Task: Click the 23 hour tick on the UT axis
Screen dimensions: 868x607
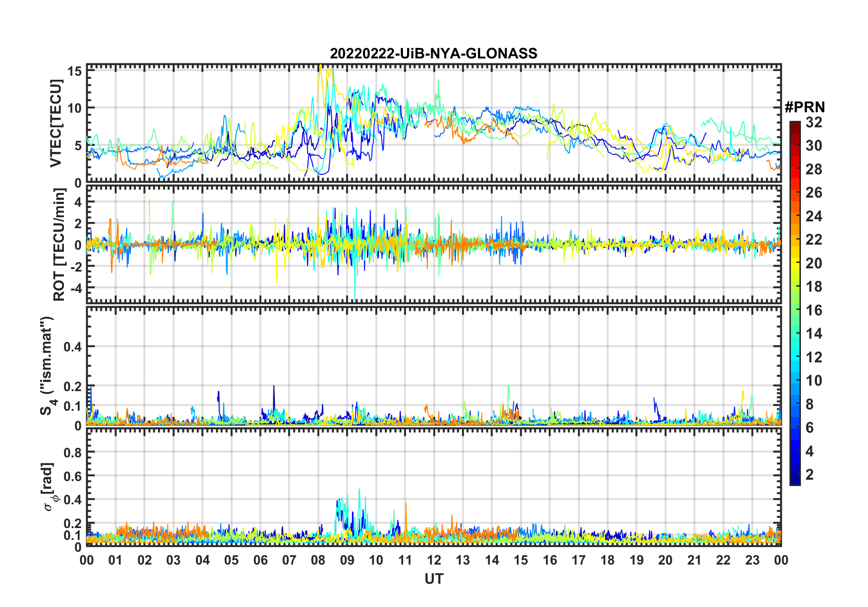Action: click(x=753, y=560)
